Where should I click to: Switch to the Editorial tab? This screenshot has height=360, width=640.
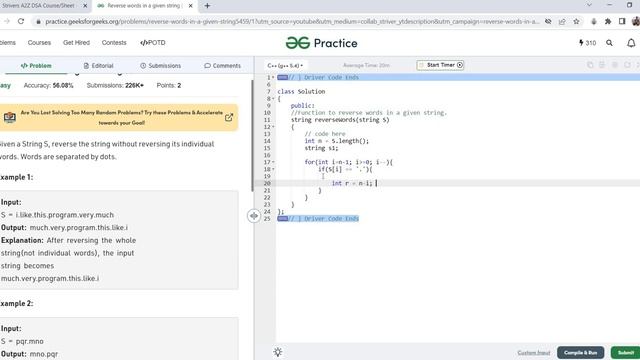pos(98,66)
